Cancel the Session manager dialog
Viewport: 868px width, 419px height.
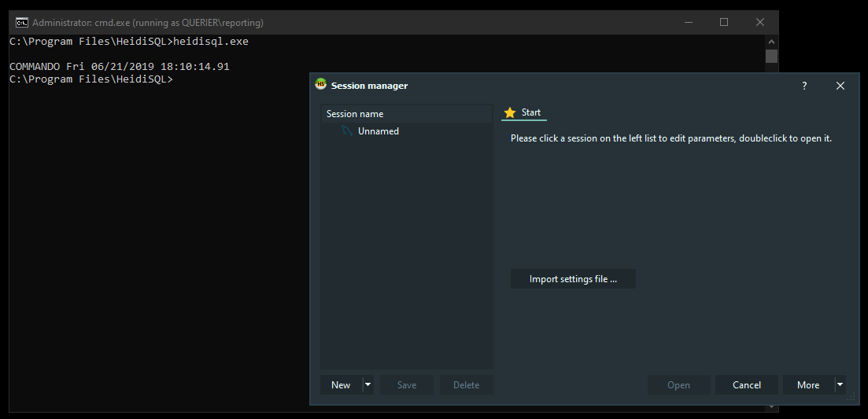coord(746,384)
